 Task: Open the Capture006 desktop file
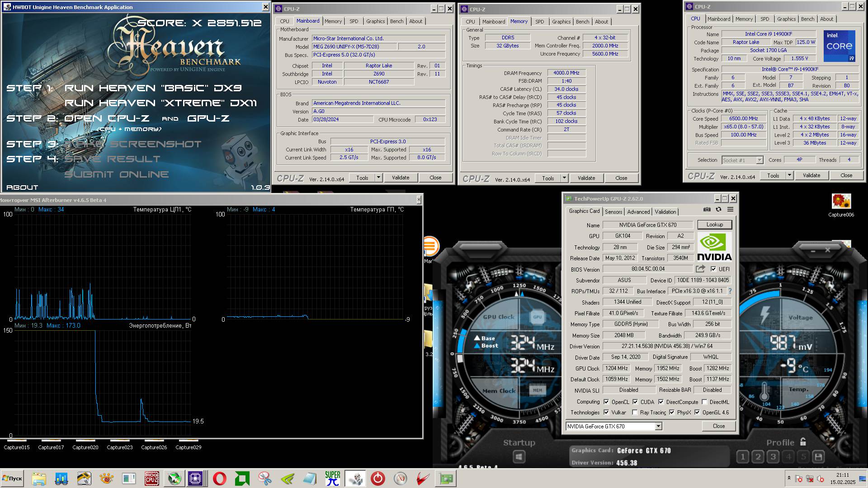tap(841, 206)
